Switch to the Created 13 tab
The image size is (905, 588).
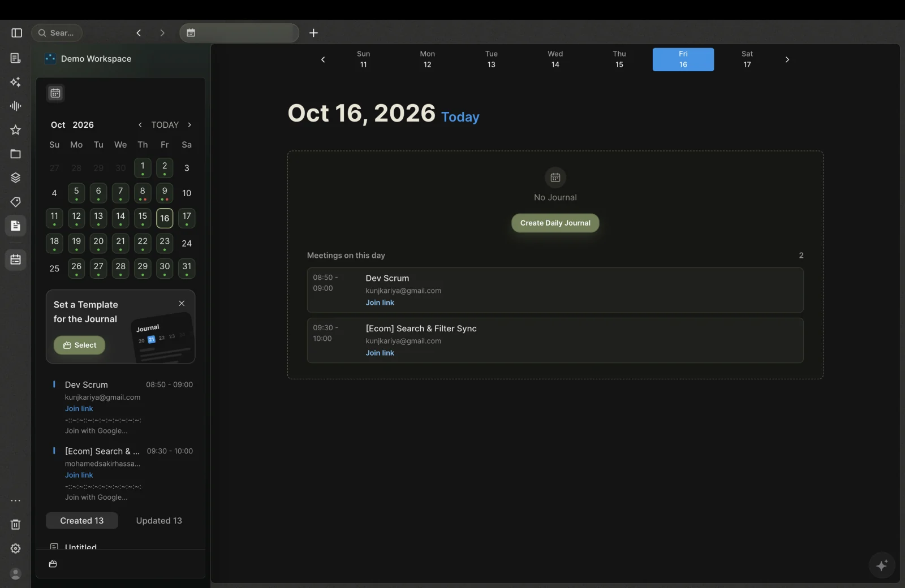pos(82,521)
